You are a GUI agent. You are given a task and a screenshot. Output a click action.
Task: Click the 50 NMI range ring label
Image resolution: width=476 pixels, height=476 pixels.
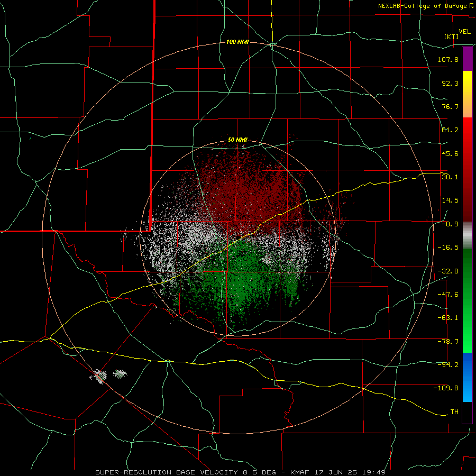point(237,140)
